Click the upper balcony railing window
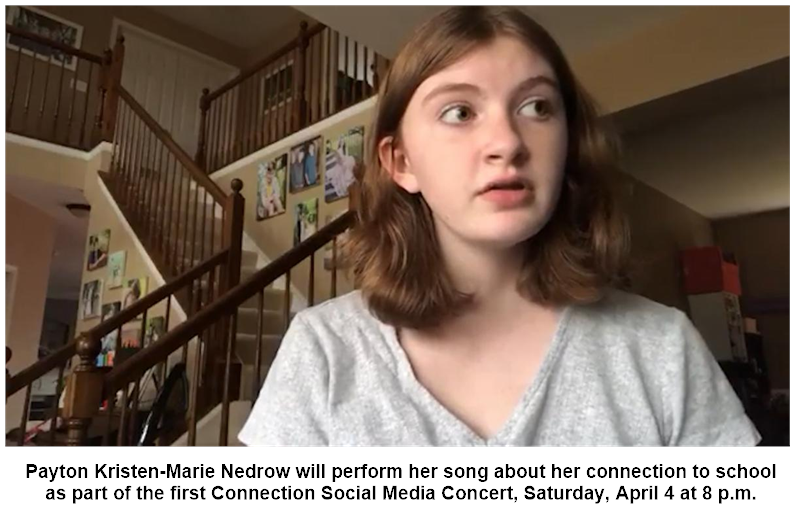Image resolution: width=796 pixels, height=519 pixels. click(278, 86)
